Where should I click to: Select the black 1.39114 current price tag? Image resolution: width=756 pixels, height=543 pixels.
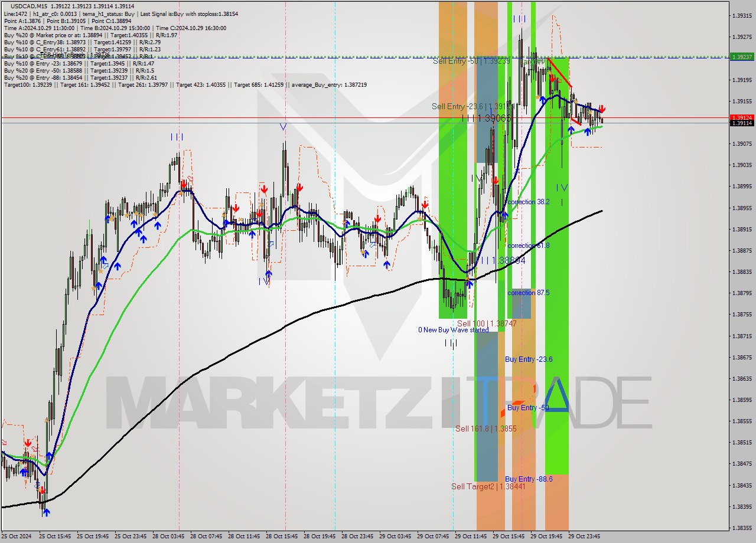point(741,123)
